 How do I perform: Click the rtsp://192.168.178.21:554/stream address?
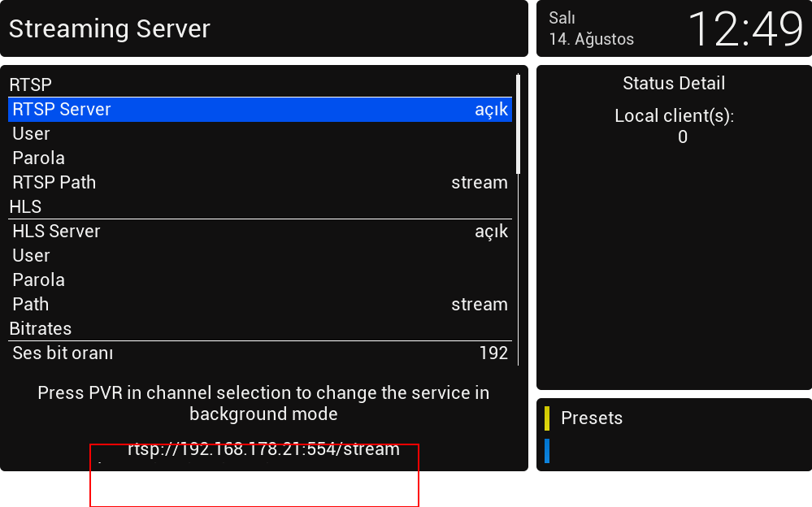263,449
